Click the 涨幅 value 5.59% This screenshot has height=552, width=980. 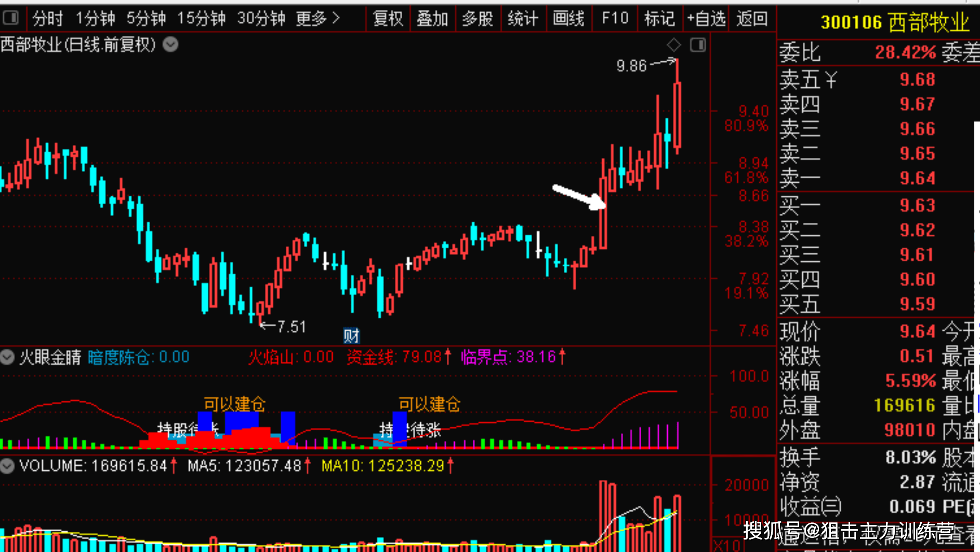pyautogui.click(x=910, y=381)
